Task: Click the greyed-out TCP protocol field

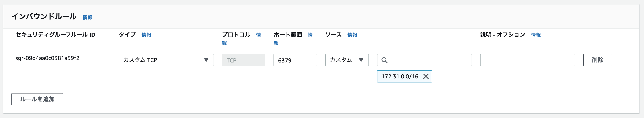Action: [244, 60]
